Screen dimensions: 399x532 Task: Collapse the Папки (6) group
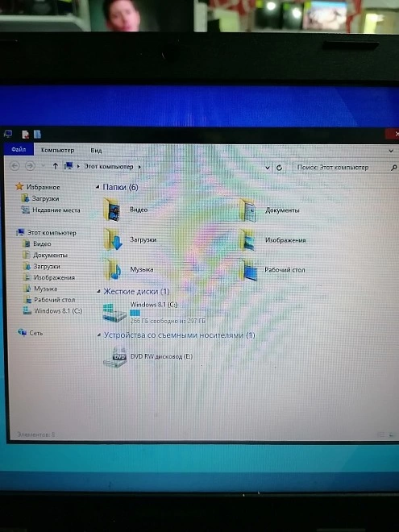(x=98, y=187)
